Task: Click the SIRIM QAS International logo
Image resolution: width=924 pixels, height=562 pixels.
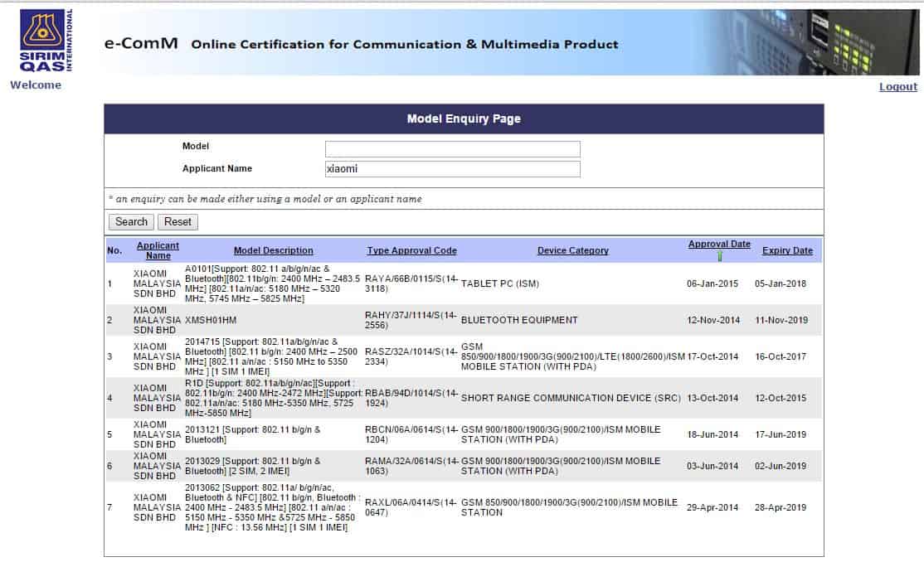Action: [46, 41]
